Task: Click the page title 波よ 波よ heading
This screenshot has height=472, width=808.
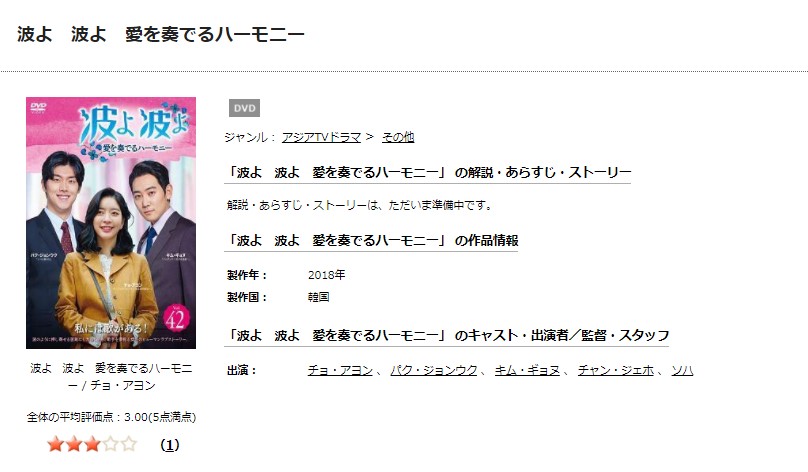Action: (160, 34)
